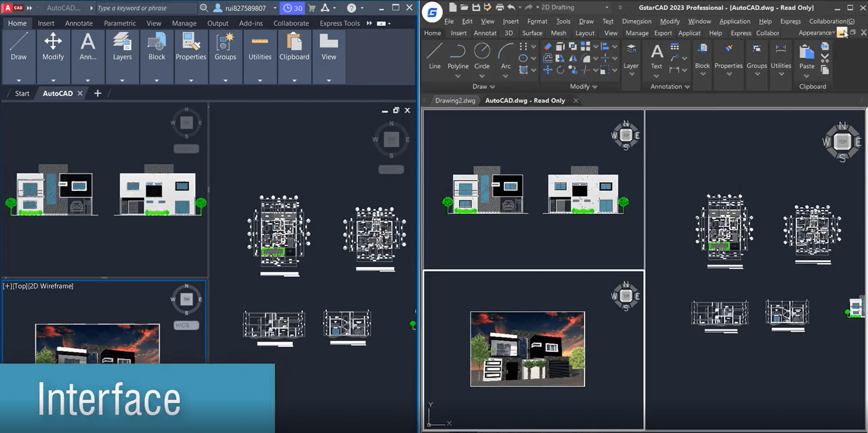This screenshot has height=433, width=868.
Task: Open the Utilities panel in AutoCAD ribbon
Action: point(260,57)
